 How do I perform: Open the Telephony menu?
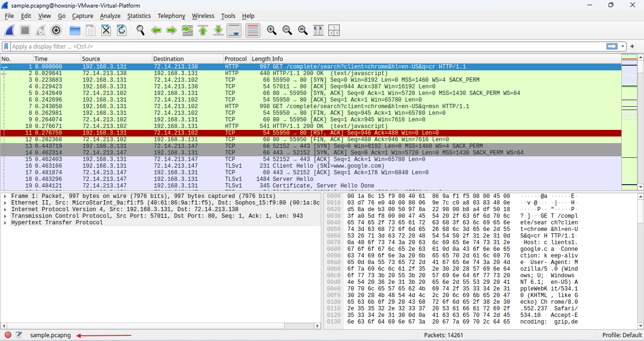click(171, 16)
